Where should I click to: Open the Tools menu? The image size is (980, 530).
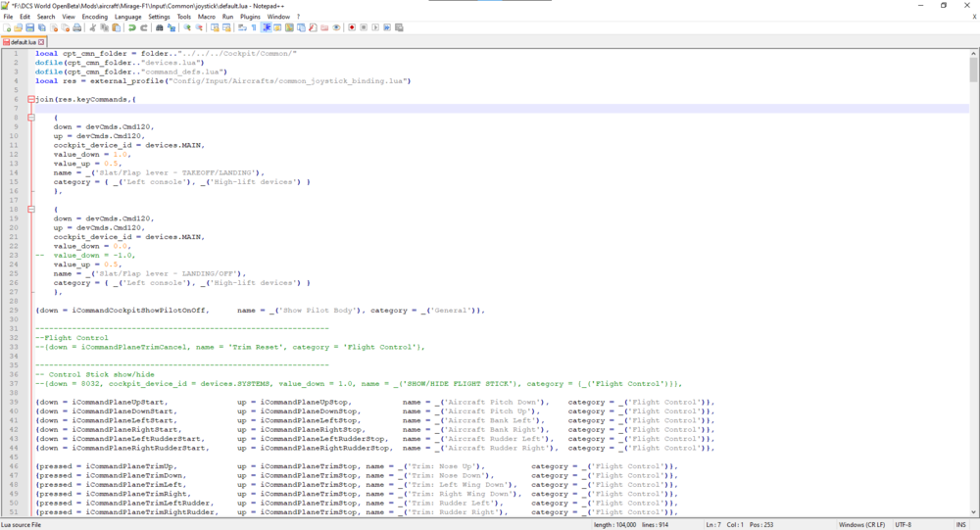click(184, 17)
